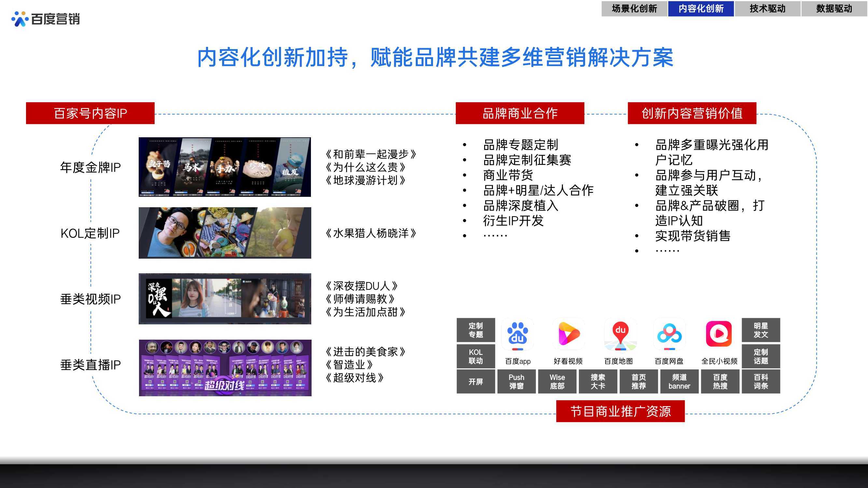Click the title 《超级对线》
Image resolution: width=868 pixels, height=488 pixels.
click(355, 378)
